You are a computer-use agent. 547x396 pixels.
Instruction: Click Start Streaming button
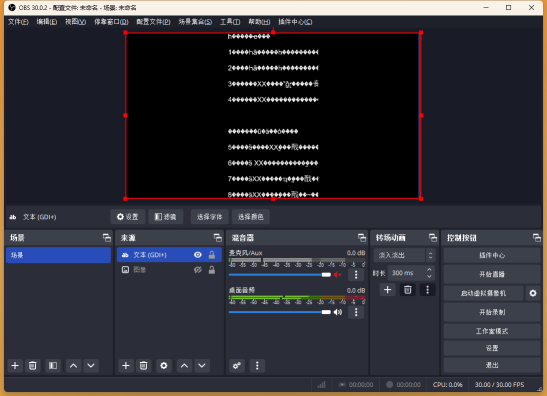point(492,274)
